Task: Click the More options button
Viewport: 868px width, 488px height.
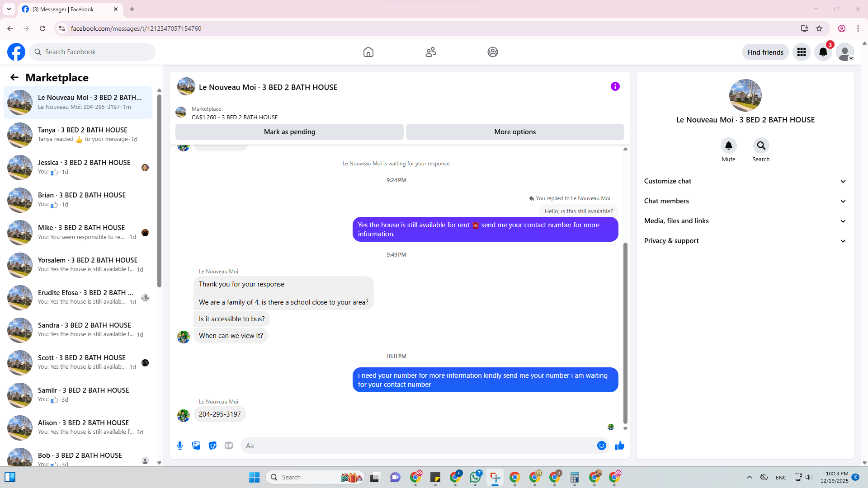Action: 515,132
